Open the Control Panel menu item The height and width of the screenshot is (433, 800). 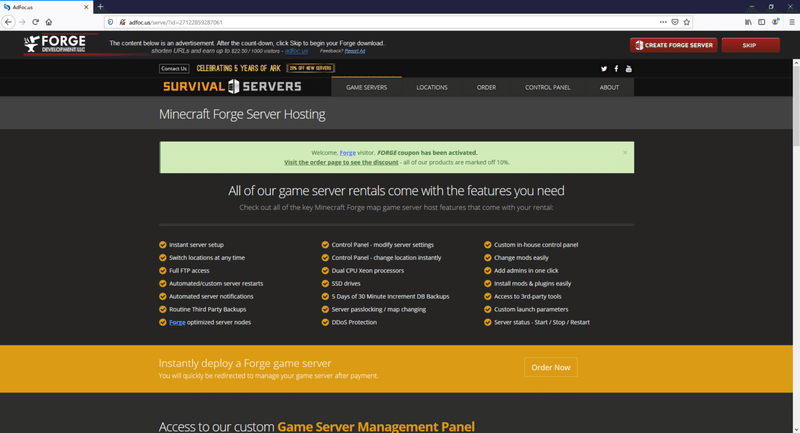pyautogui.click(x=547, y=87)
